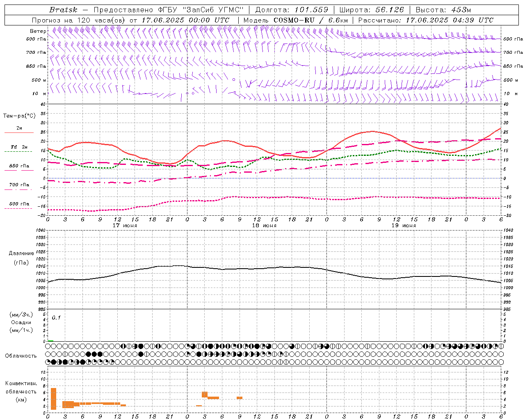Select the Давление pressure panel label
525x420 pixels.
click(21, 253)
